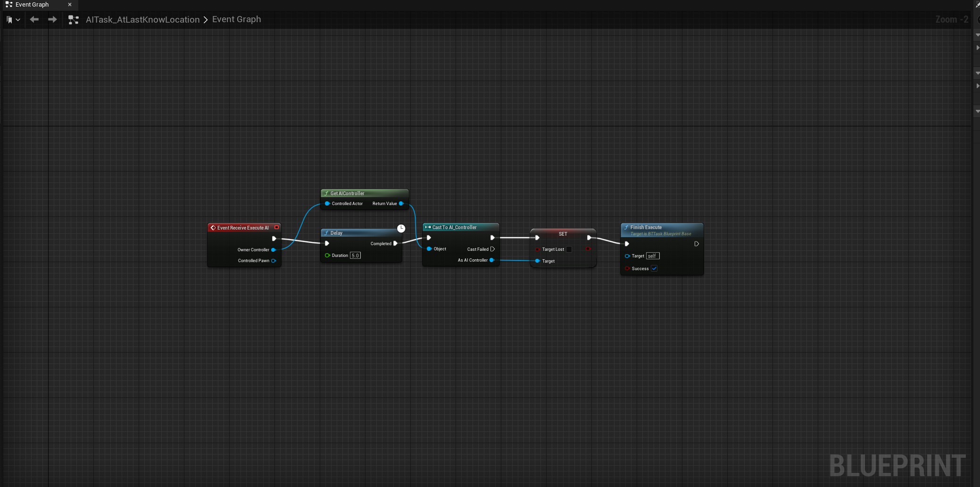The image size is (980, 487).
Task: Open AITask_AtLastKnowLocation from the breadcrumb
Action: click(x=142, y=19)
